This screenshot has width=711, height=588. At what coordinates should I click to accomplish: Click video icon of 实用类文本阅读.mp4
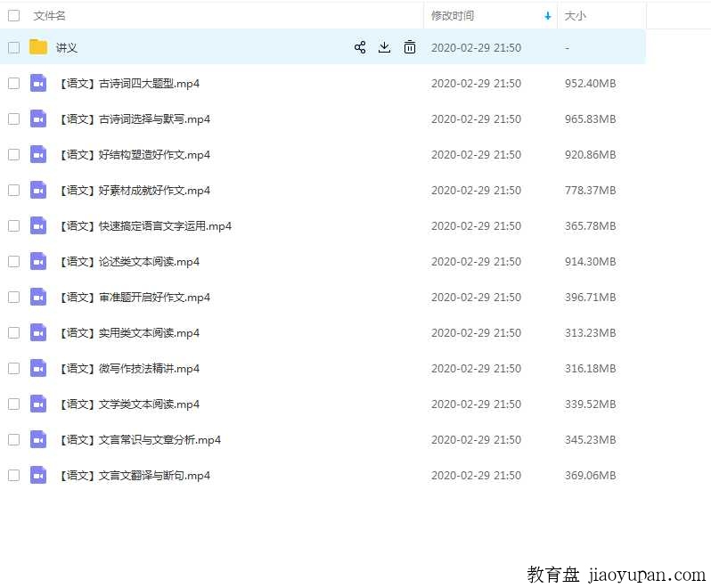38,332
